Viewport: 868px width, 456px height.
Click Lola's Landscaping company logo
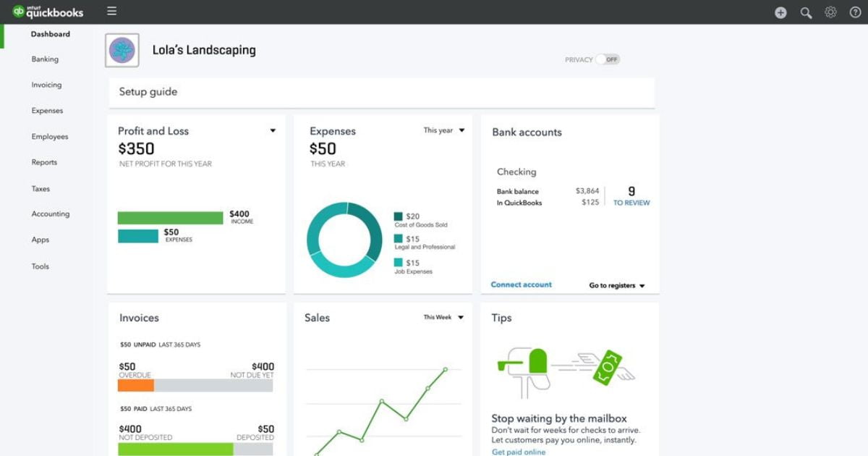pos(122,51)
